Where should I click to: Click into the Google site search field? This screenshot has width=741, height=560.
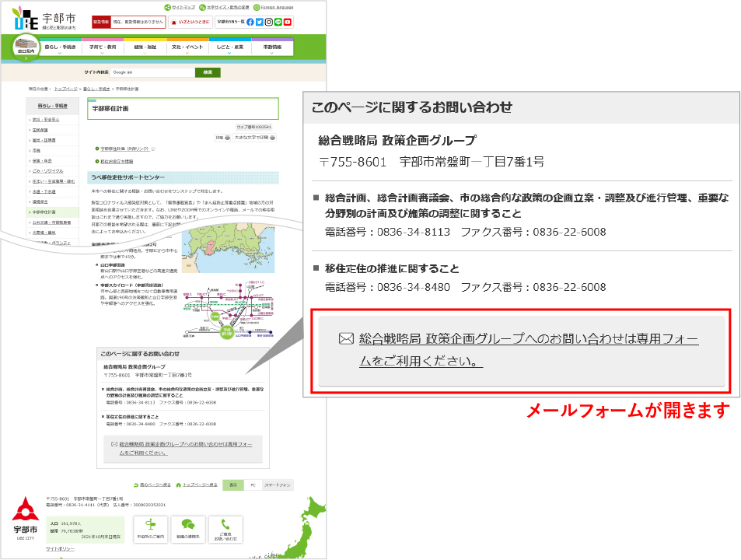coord(152,72)
